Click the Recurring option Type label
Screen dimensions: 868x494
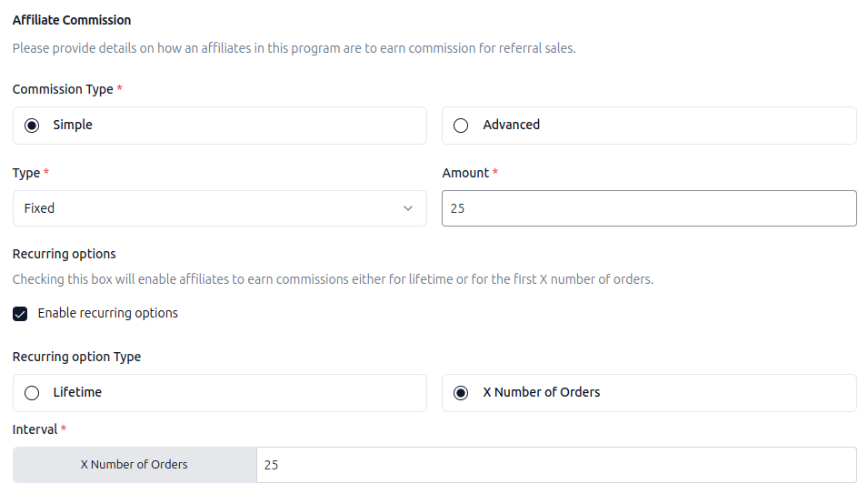(x=76, y=357)
